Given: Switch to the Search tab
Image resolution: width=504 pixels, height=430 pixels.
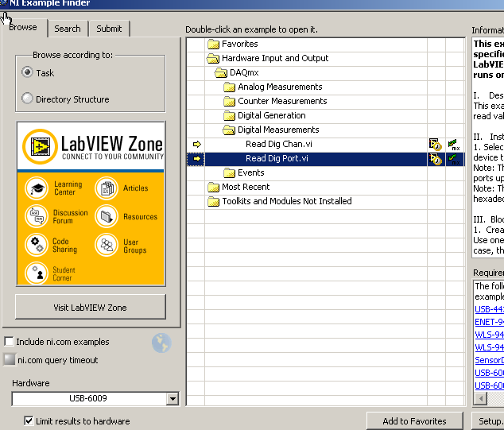Looking at the screenshot, I should [x=68, y=29].
